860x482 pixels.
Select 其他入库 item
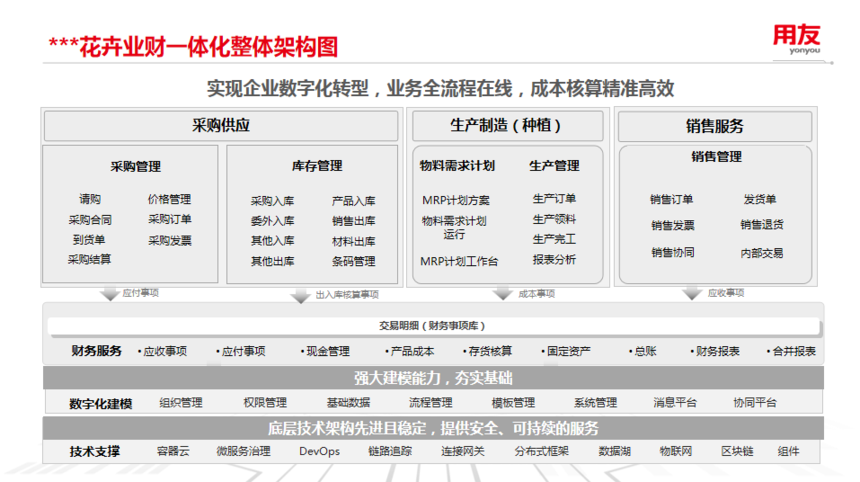point(273,241)
